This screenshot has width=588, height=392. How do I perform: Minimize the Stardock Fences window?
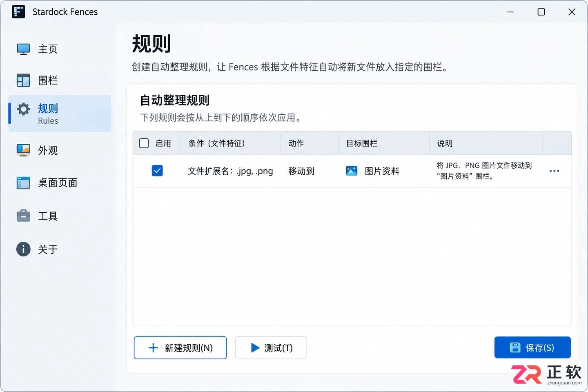pyautogui.click(x=510, y=12)
